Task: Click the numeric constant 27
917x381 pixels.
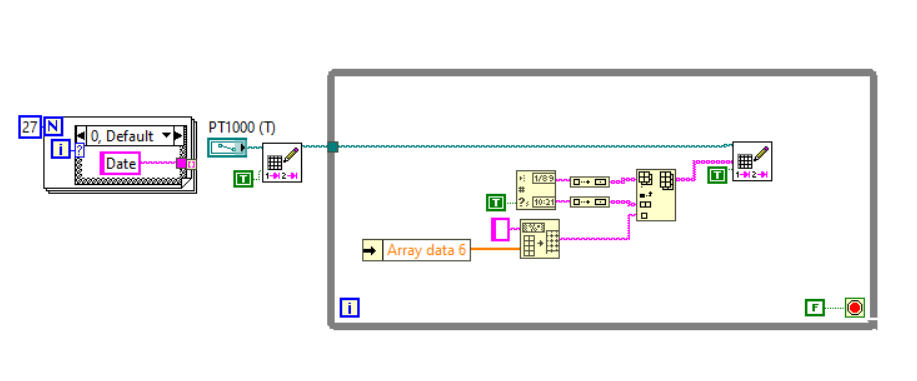Action: point(29,126)
